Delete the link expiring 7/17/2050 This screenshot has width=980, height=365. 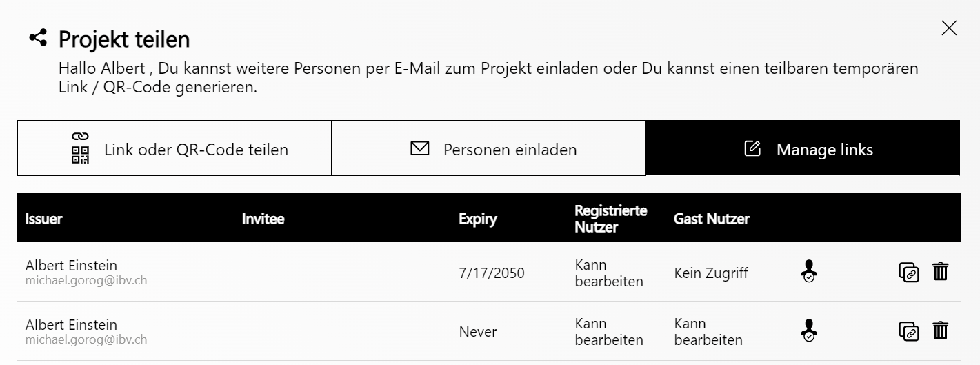coord(940,272)
